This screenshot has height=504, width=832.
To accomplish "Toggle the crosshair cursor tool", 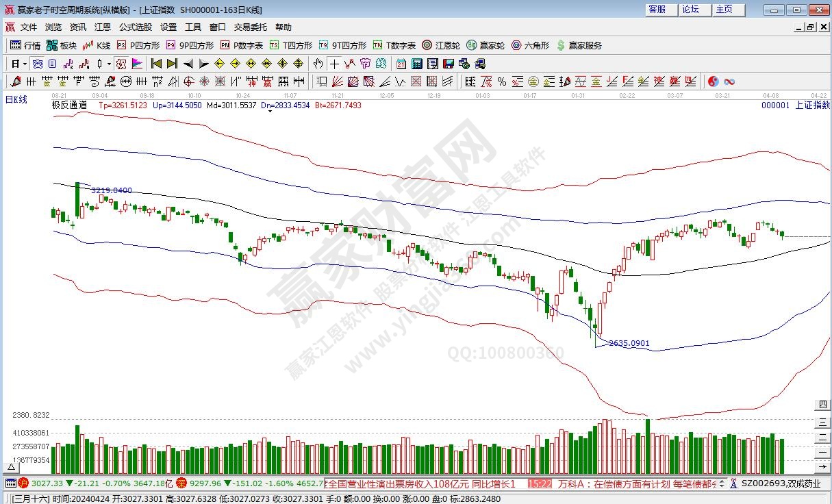I will (333, 64).
